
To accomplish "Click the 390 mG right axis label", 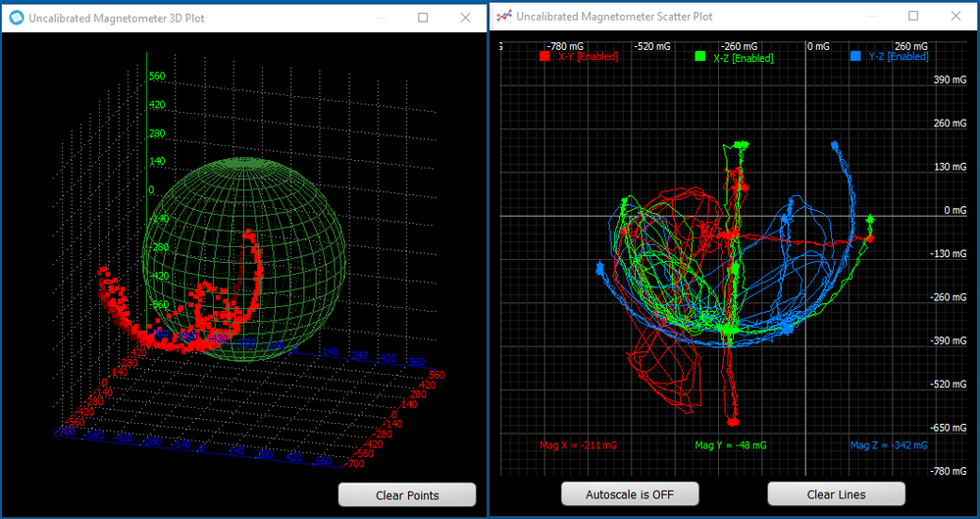I will pyautogui.click(x=950, y=80).
